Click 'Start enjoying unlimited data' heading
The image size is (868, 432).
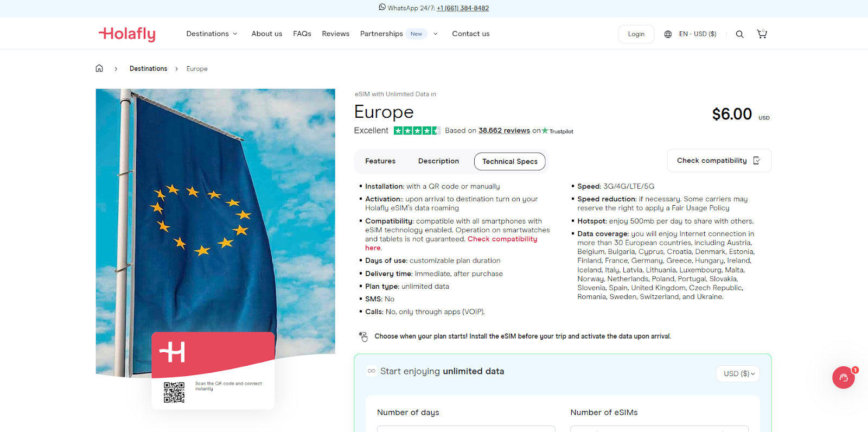point(442,371)
